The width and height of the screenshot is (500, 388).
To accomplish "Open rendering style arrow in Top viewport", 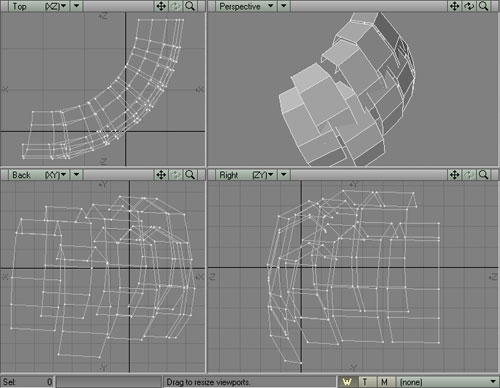I will point(77,6).
